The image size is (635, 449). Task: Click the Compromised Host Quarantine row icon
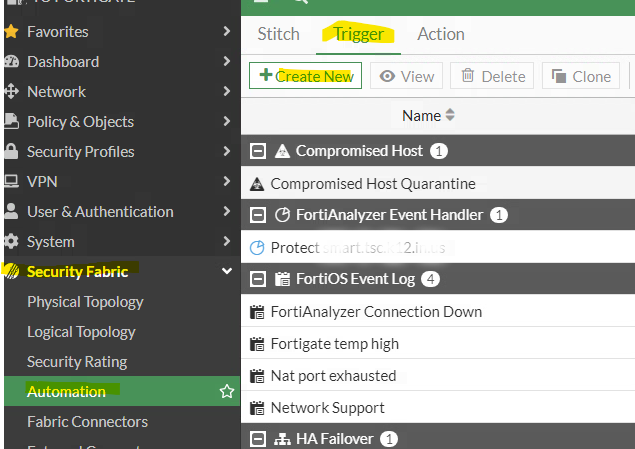click(x=257, y=184)
